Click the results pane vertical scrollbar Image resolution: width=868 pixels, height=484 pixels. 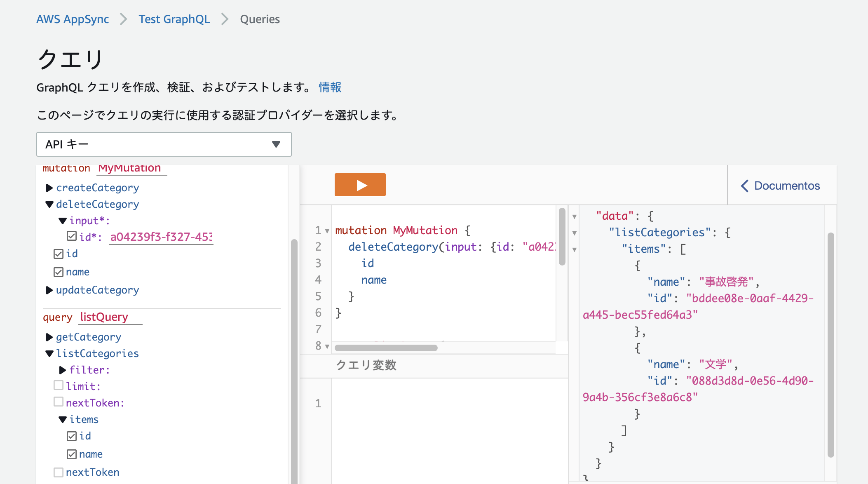(831, 345)
